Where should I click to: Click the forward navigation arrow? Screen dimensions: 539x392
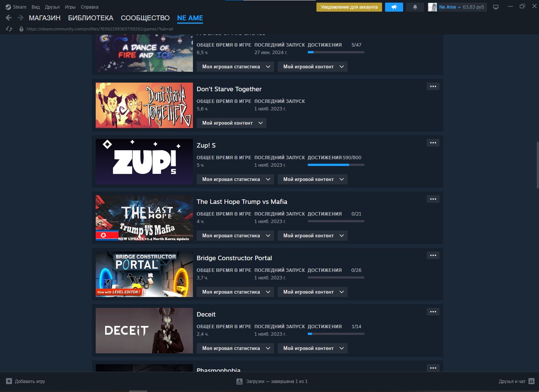(21, 18)
